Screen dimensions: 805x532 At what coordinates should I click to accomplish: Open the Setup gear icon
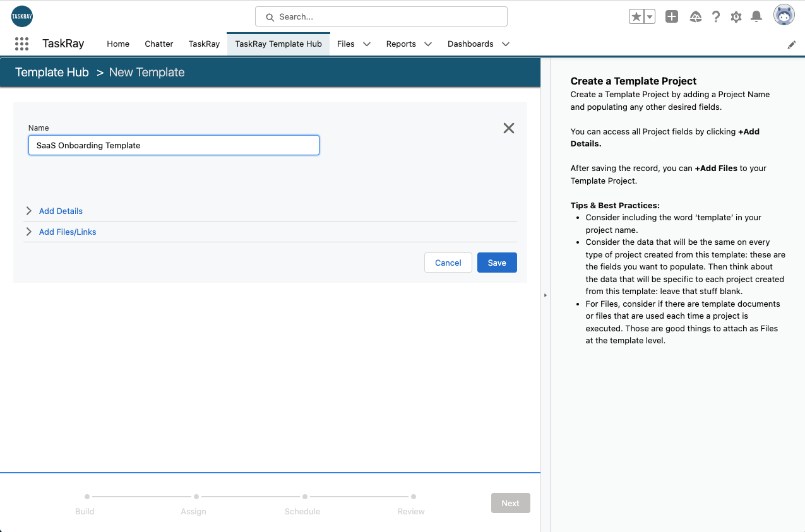736,17
